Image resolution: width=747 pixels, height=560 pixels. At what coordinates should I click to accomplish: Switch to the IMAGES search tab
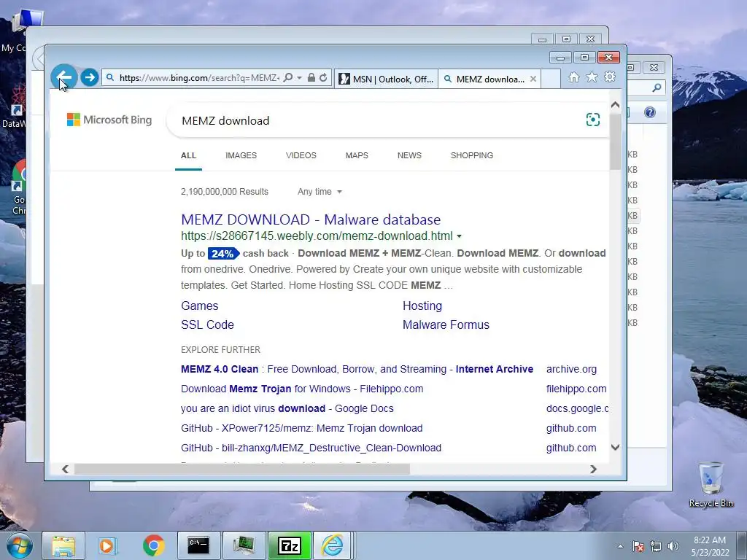(241, 155)
